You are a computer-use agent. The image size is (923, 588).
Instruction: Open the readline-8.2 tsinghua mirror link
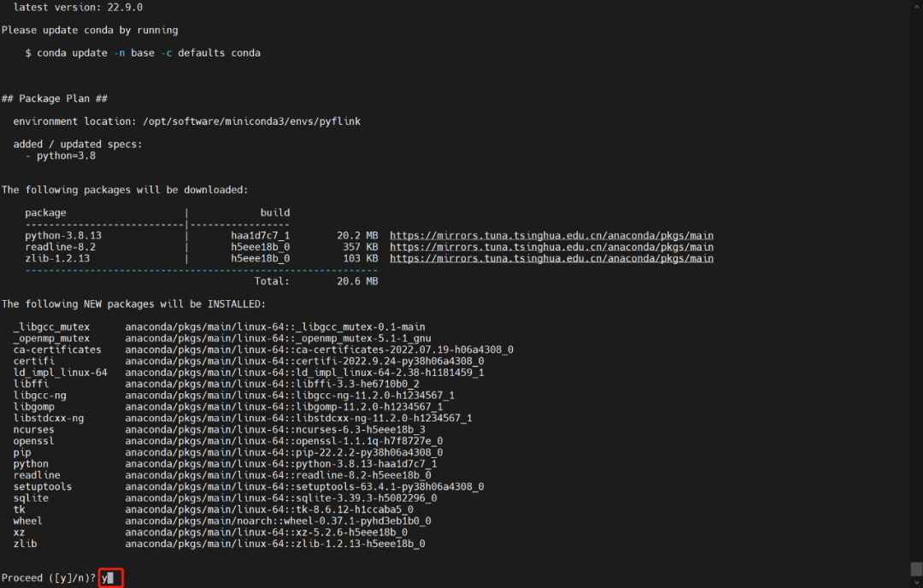pos(551,246)
